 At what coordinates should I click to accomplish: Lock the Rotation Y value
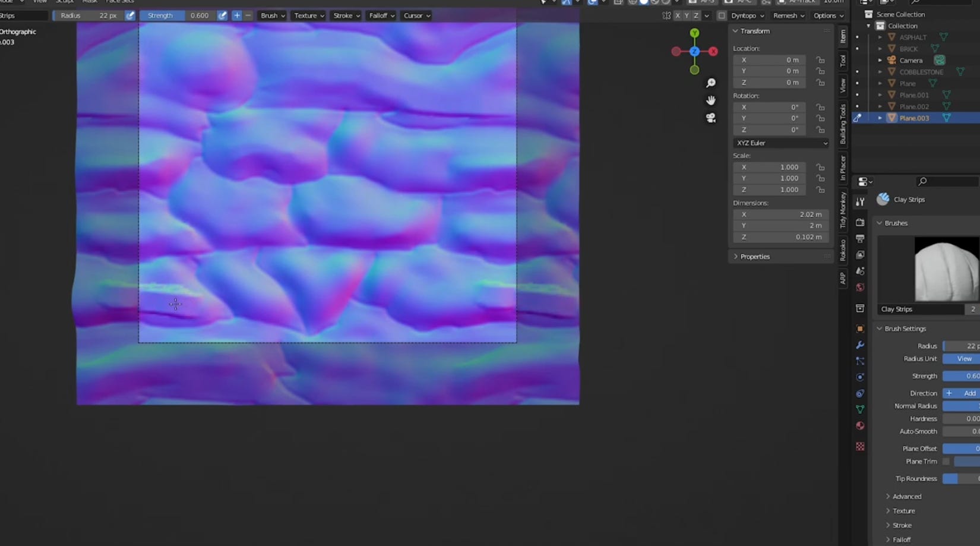pos(820,118)
